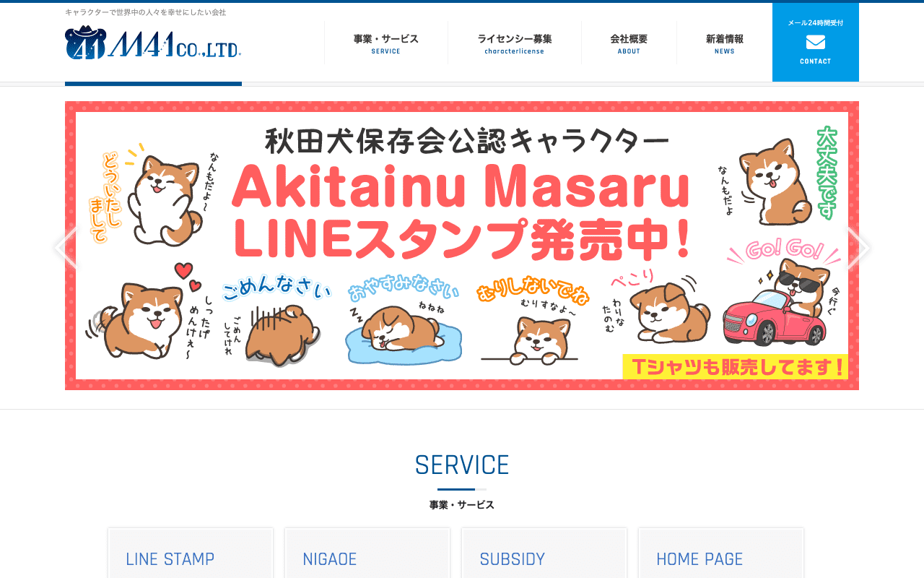Open the ライセンシー募集 menu item
This screenshot has height=578, width=924.
pos(514,43)
